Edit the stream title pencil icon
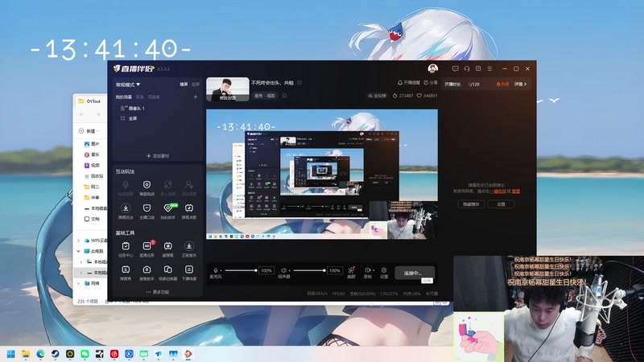The height and width of the screenshot is (362, 644). coord(299,83)
